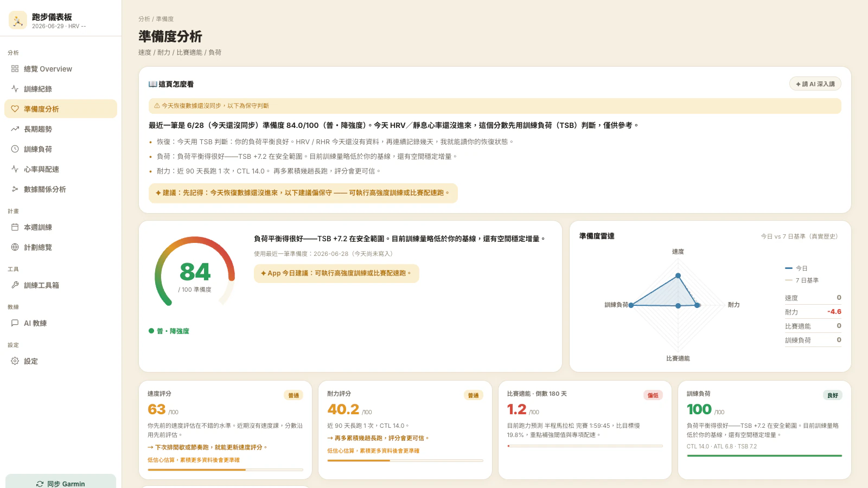Click the runner app logo icon
Screen dimensions: 868x488
click(x=18, y=21)
